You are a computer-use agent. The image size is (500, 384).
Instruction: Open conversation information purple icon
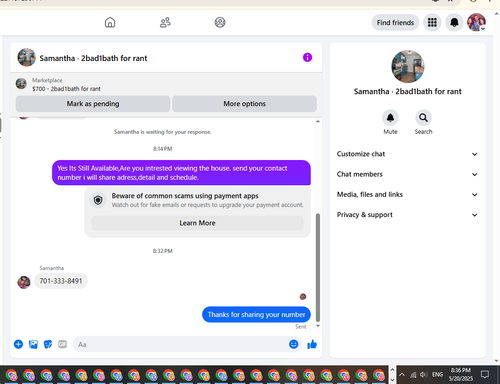307,58
